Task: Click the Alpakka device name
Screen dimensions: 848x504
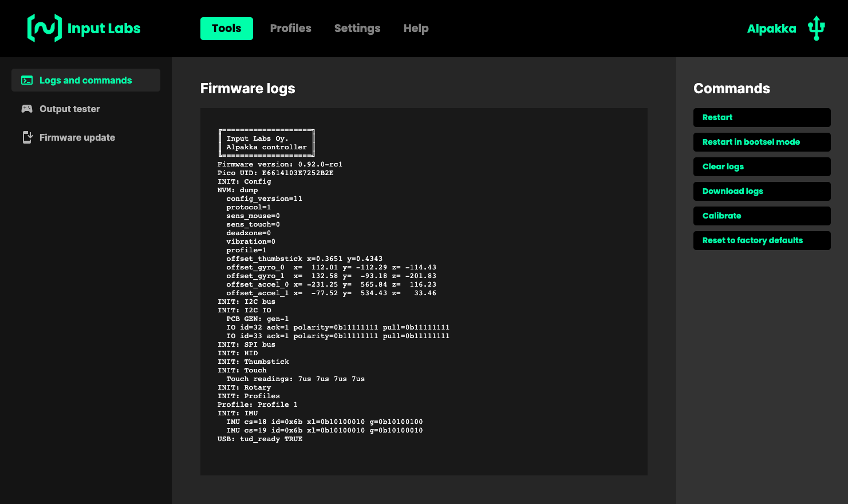Action: (x=771, y=29)
